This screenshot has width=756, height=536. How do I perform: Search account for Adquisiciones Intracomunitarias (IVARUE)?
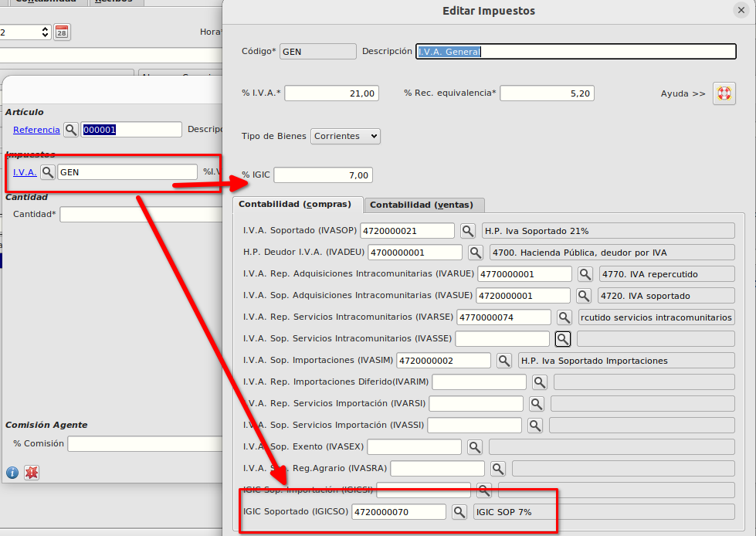click(585, 273)
